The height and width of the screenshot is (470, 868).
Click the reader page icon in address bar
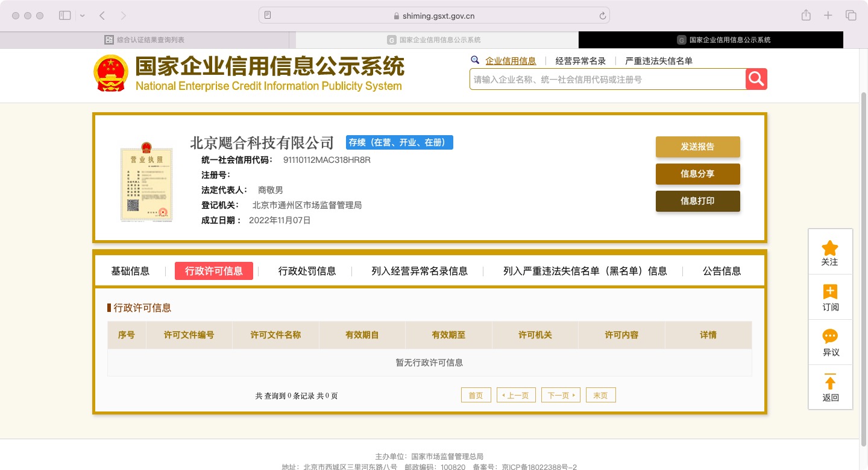[x=268, y=16]
